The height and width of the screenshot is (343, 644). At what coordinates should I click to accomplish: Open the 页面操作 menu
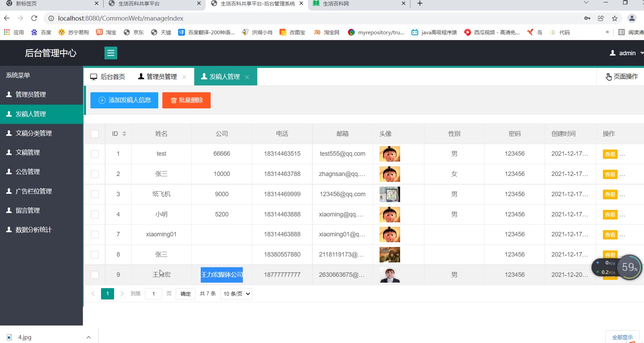(621, 76)
